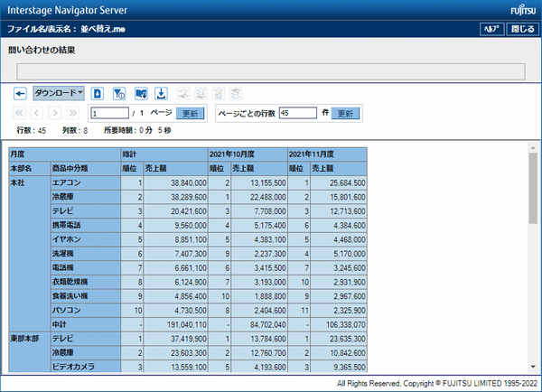542x392 pixels.
Task: Go to the next page with single-right arrow
Action: pos(54,113)
